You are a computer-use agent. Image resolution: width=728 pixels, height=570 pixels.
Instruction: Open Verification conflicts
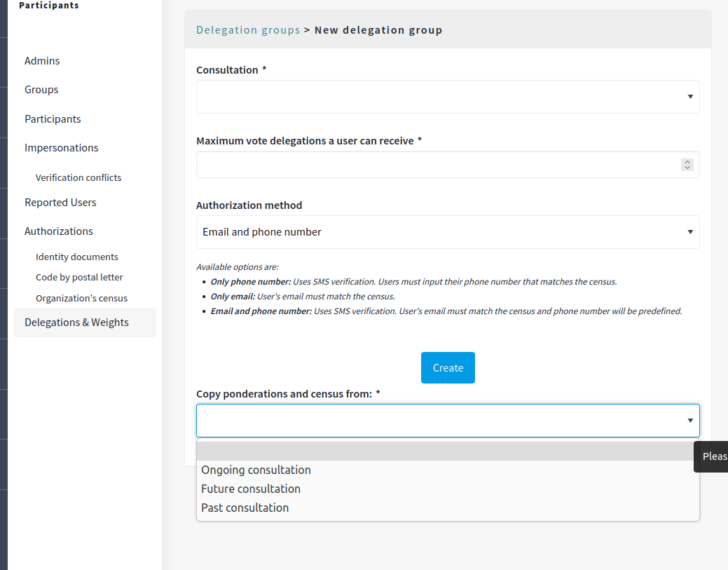tap(78, 177)
